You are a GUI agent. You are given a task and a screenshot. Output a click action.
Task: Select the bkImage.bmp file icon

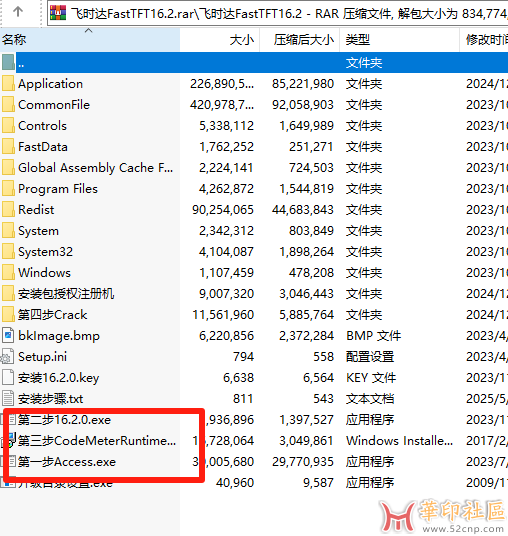(x=8, y=336)
